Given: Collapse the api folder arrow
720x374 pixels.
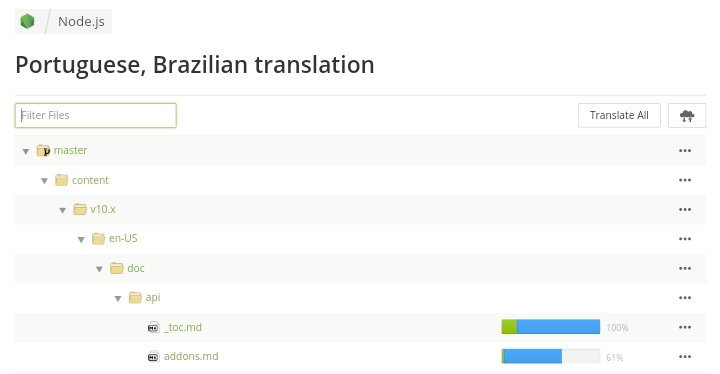Looking at the screenshot, I should coord(118,299).
